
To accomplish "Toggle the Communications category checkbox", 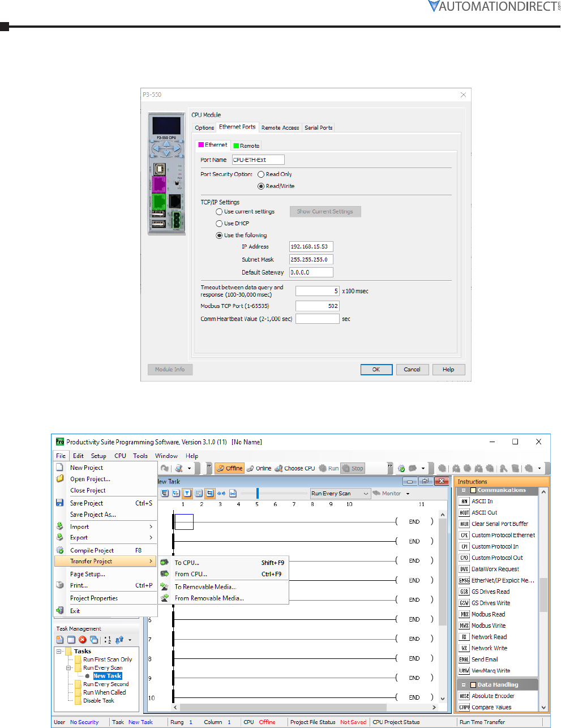I will (x=473, y=490).
